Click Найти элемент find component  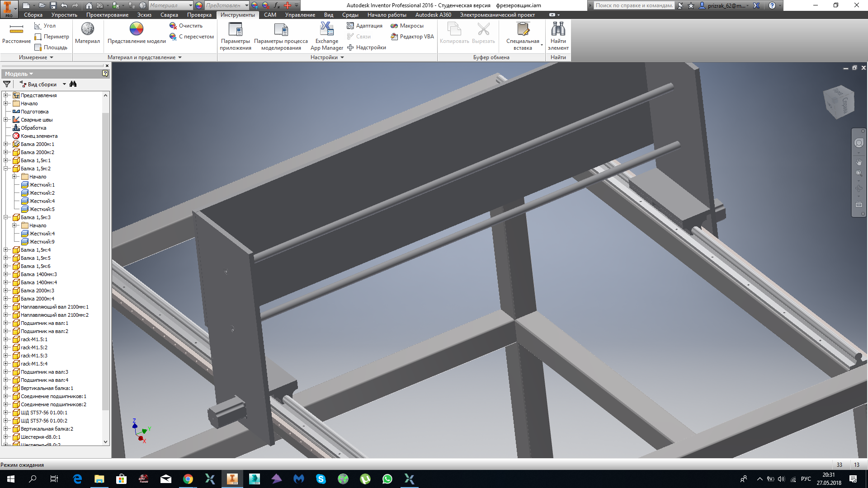[558, 36]
